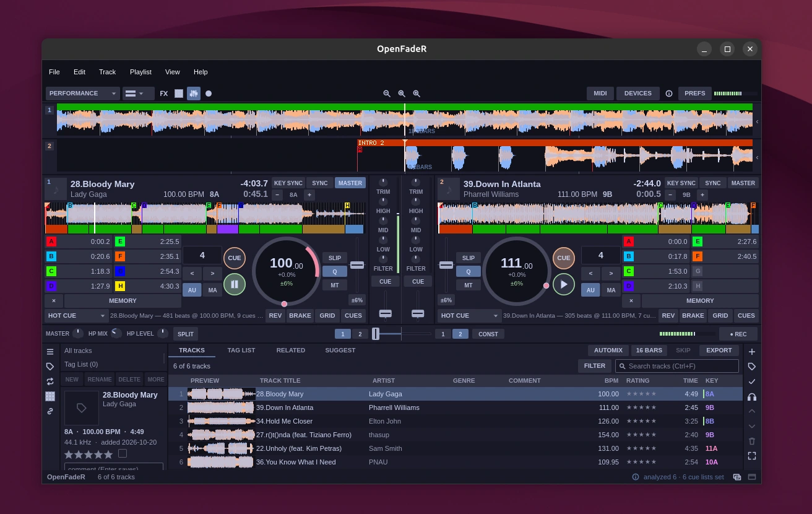The width and height of the screenshot is (812, 514).
Task: Pause deck 1 with the green pause button
Action: [x=235, y=284]
